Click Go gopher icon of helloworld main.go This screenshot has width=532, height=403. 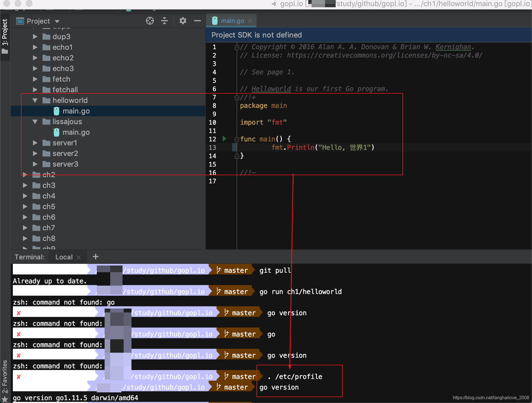pyautogui.click(x=57, y=111)
